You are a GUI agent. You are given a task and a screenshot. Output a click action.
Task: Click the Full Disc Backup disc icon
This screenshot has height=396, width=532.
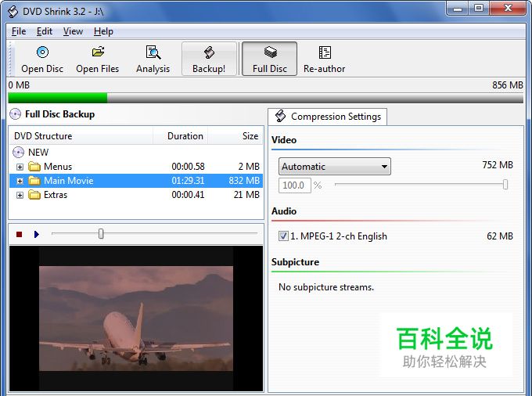pos(16,114)
